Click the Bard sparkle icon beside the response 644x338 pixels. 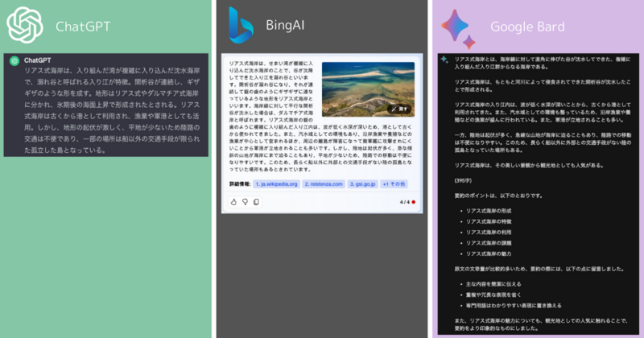click(x=444, y=60)
